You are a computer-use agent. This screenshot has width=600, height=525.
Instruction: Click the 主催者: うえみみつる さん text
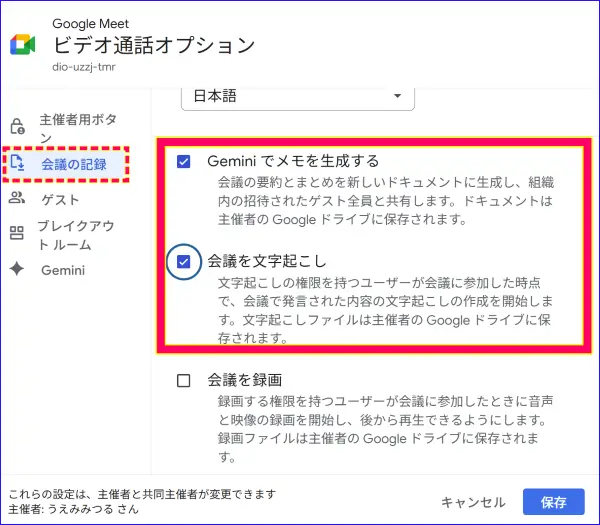(73, 509)
